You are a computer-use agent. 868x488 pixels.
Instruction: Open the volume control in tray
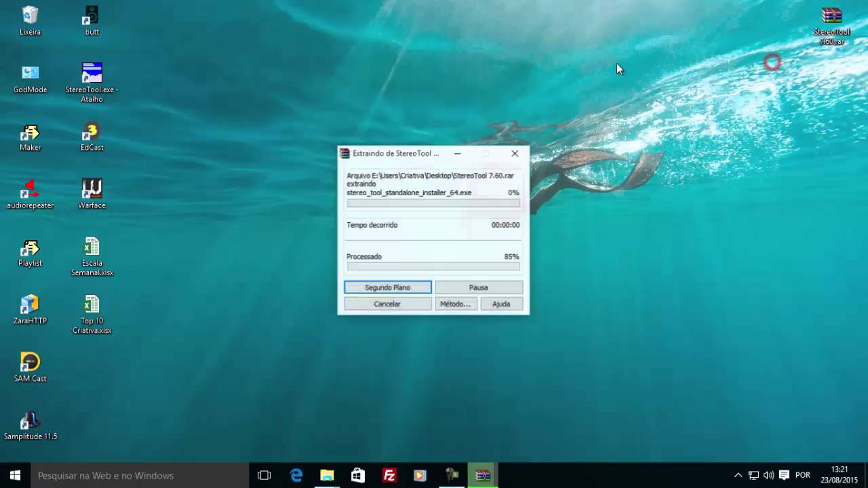coord(768,475)
